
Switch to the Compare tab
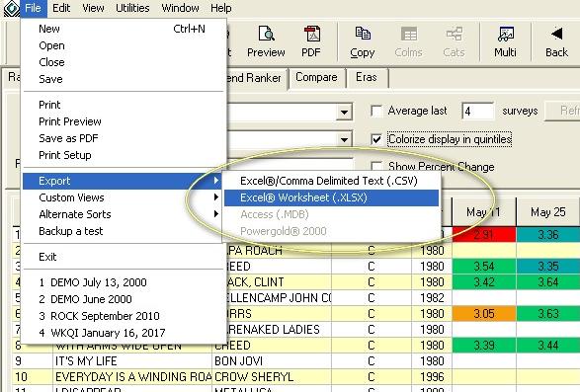(x=316, y=77)
